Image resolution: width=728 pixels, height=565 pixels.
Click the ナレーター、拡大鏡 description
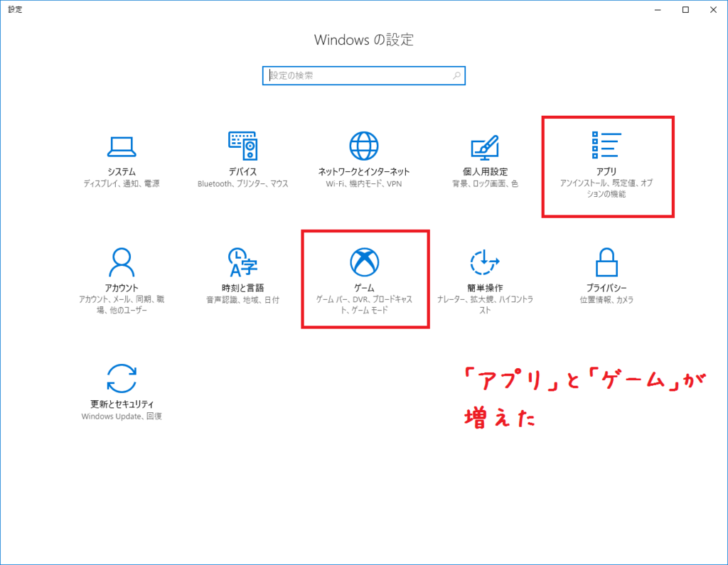pyautogui.click(x=485, y=305)
